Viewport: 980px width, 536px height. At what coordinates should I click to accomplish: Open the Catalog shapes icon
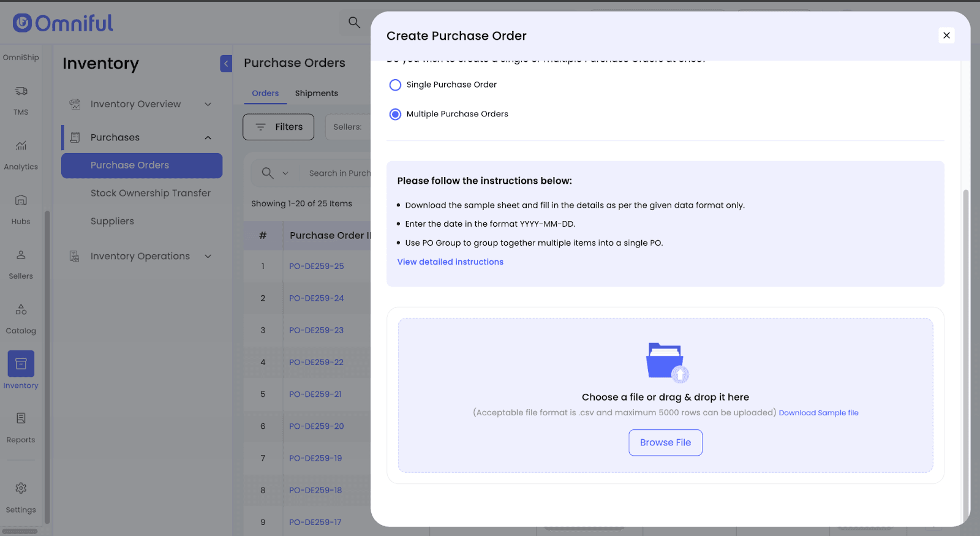[x=21, y=310]
